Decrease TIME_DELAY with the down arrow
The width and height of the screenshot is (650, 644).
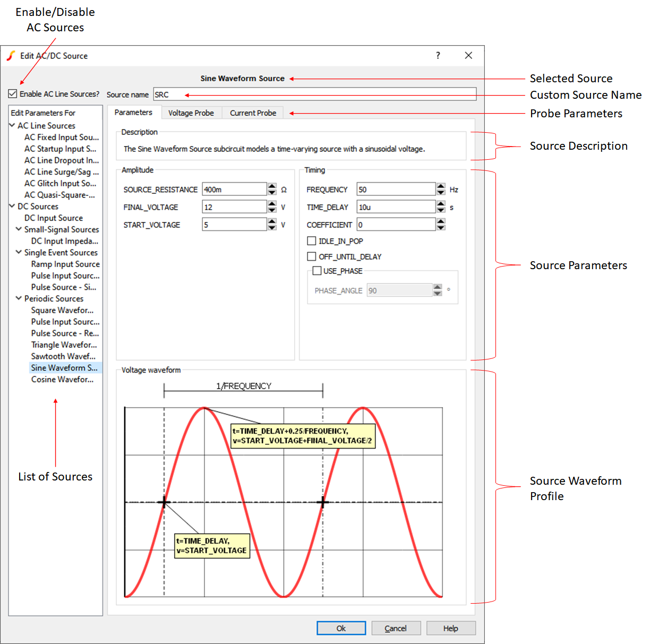tap(441, 210)
